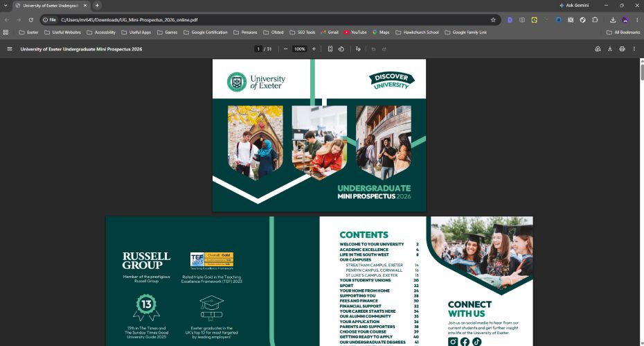Bookmark this page with the star icon

pyautogui.click(x=493, y=19)
